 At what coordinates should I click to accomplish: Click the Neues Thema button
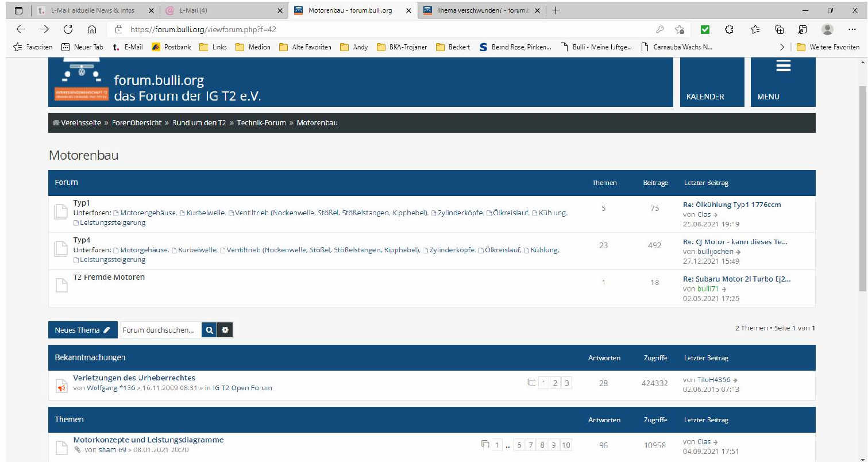(82, 330)
